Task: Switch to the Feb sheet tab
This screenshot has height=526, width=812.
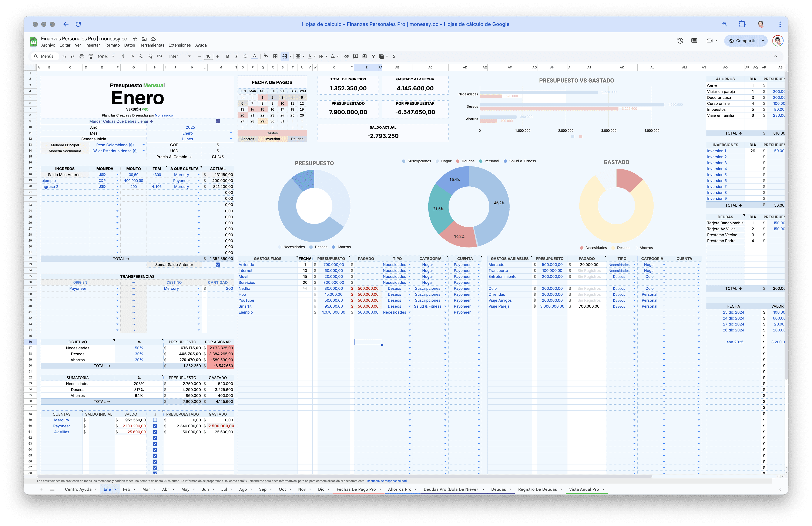Action: point(127,489)
